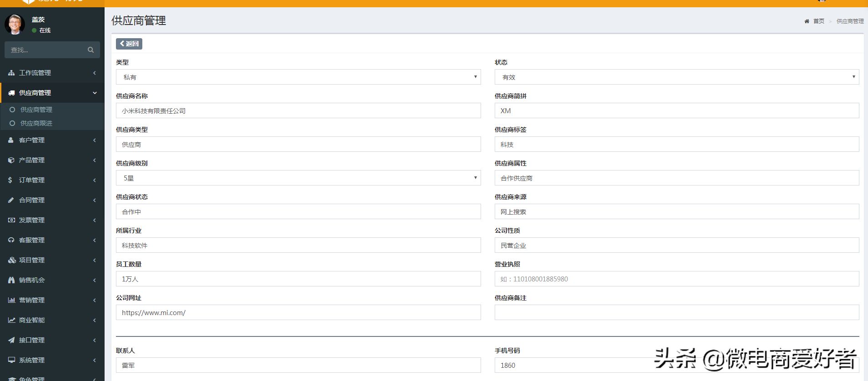
Task: Expand the 合同管理 menu chevron
Action: [x=95, y=200]
